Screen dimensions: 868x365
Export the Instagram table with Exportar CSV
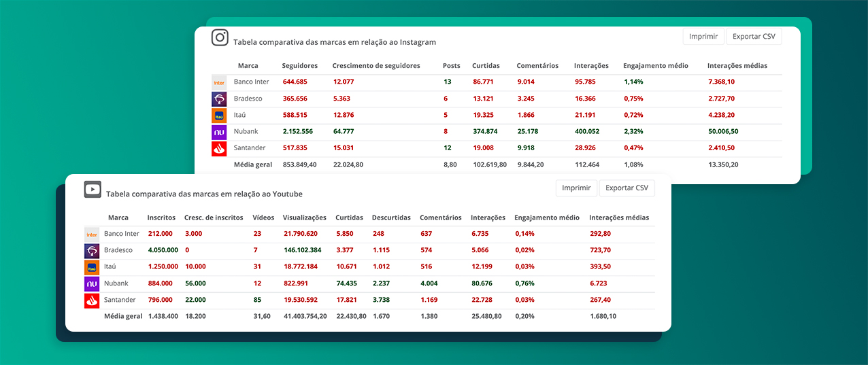click(x=754, y=37)
